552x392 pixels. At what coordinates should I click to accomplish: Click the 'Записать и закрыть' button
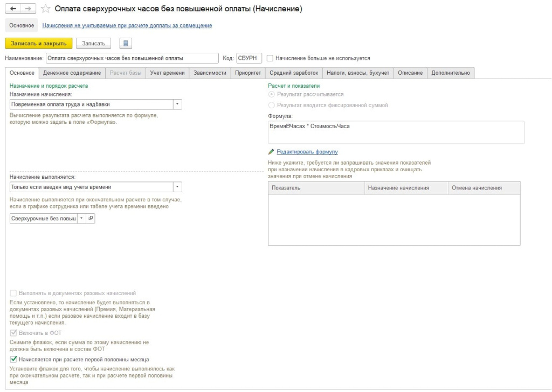click(38, 43)
